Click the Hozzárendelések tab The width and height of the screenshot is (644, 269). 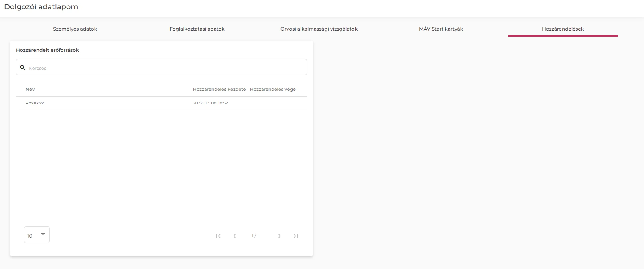point(563,29)
